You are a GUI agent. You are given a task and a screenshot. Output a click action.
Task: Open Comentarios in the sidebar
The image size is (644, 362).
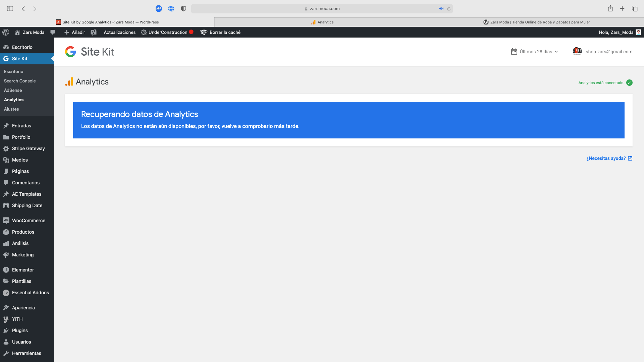point(27,183)
